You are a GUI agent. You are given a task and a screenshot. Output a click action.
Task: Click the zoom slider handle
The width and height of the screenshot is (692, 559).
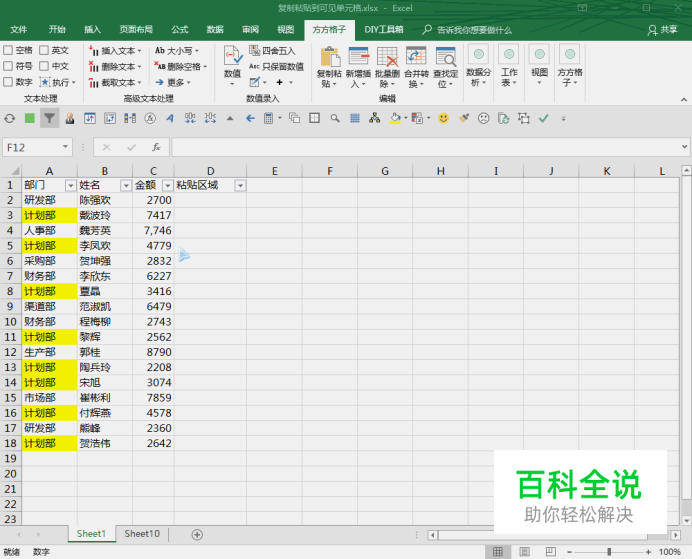(x=609, y=551)
